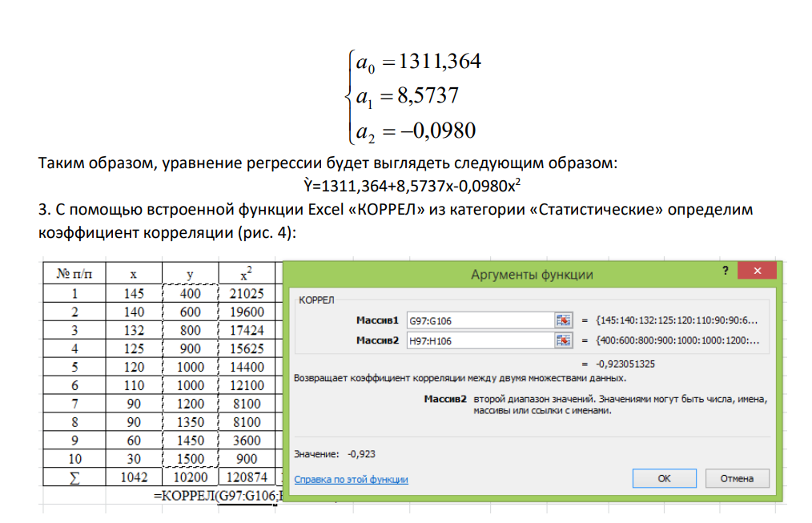
Task: Select the cell containing y value 400
Action: [x=190, y=294]
